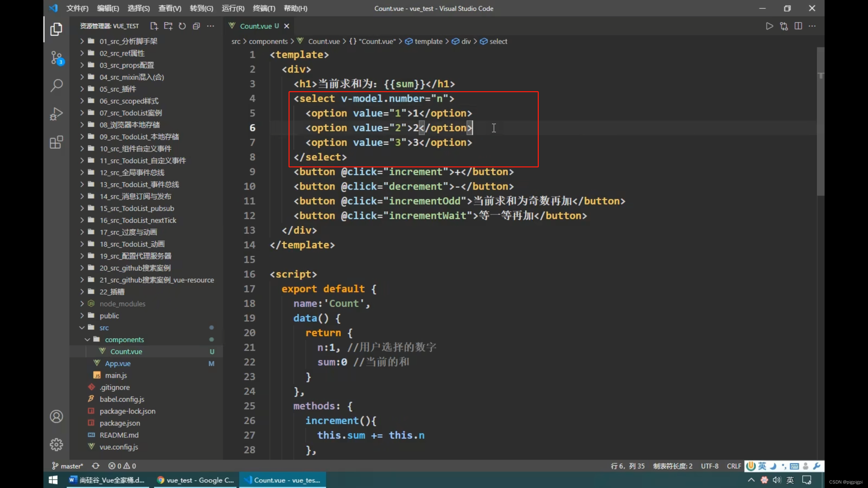Open the volume speaker icon in system tray
Image resolution: width=868 pixels, height=488 pixels.
pyautogui.click(x=777, y=480)
